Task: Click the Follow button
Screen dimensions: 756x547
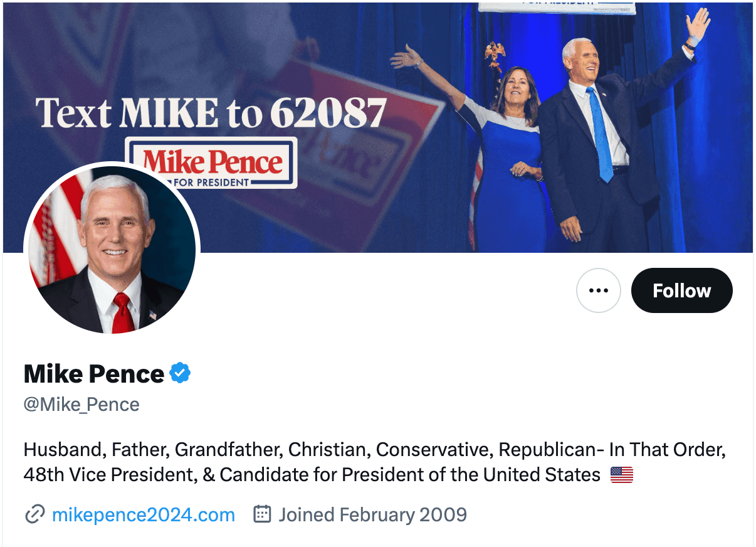Action: [x=681, y=290]
